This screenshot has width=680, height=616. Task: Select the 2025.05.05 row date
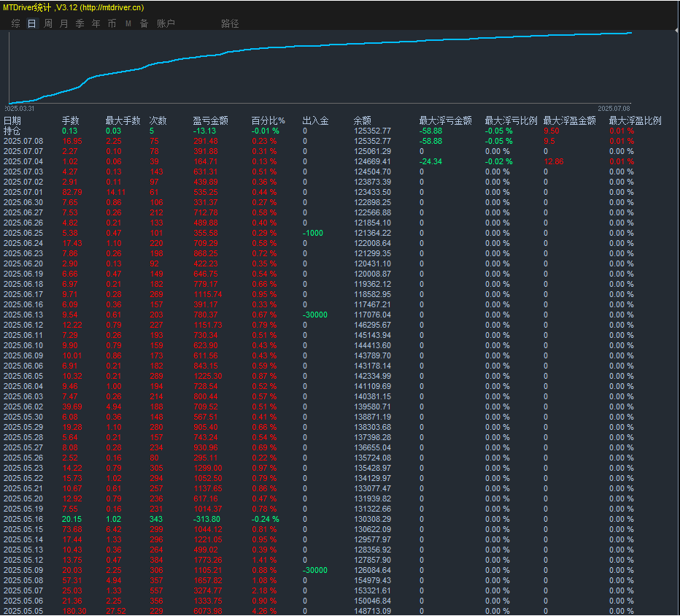(x=23, y=611)
